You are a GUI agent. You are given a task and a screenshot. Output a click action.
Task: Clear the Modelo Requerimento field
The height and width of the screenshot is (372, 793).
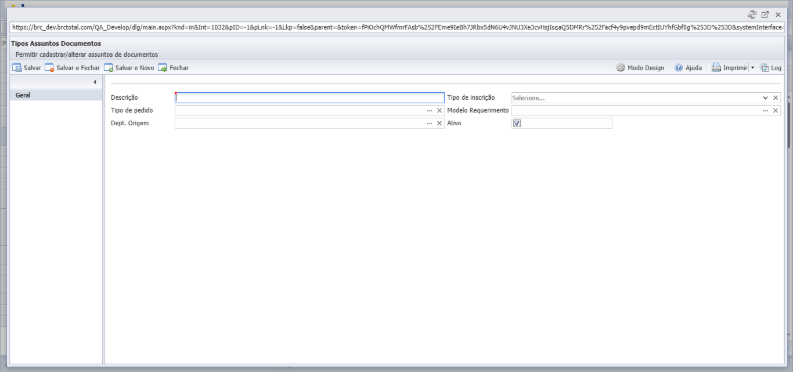point(775,110)
